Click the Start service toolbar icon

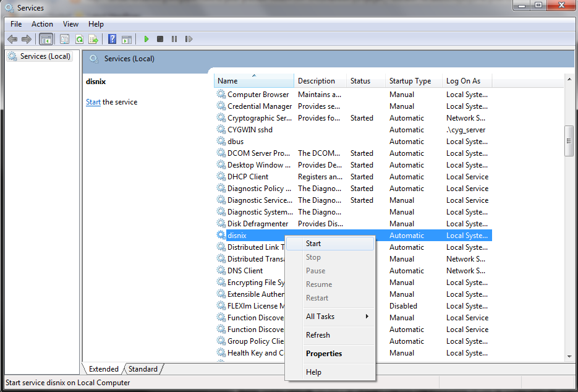point(146,38)
